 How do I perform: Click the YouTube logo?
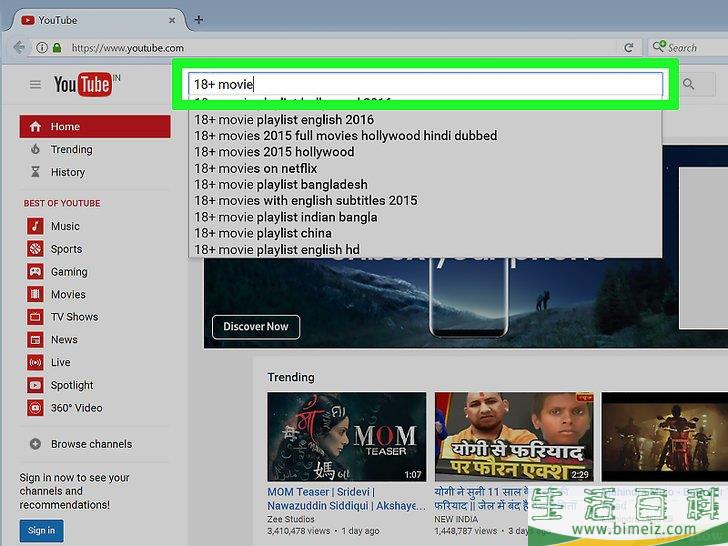[x=83, y=84]
